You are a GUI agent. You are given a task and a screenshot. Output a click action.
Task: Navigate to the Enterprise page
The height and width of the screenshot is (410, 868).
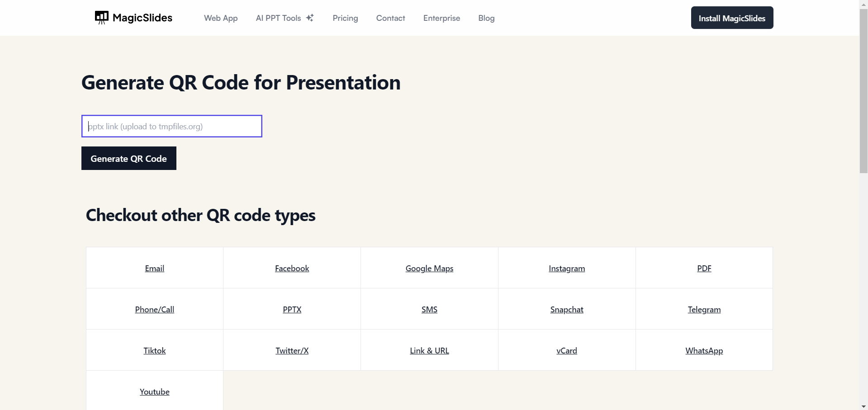coord(441,18)
